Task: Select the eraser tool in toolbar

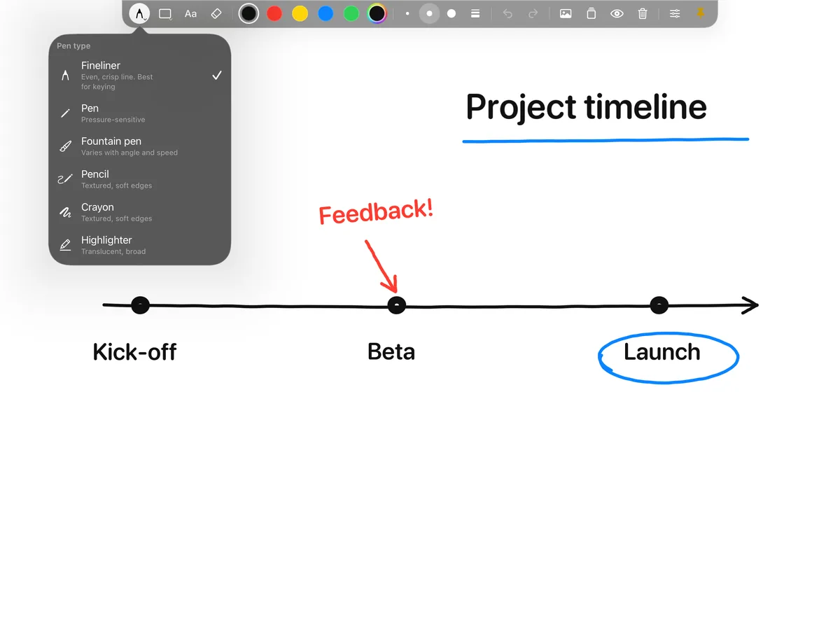Action: click(216, 13)
